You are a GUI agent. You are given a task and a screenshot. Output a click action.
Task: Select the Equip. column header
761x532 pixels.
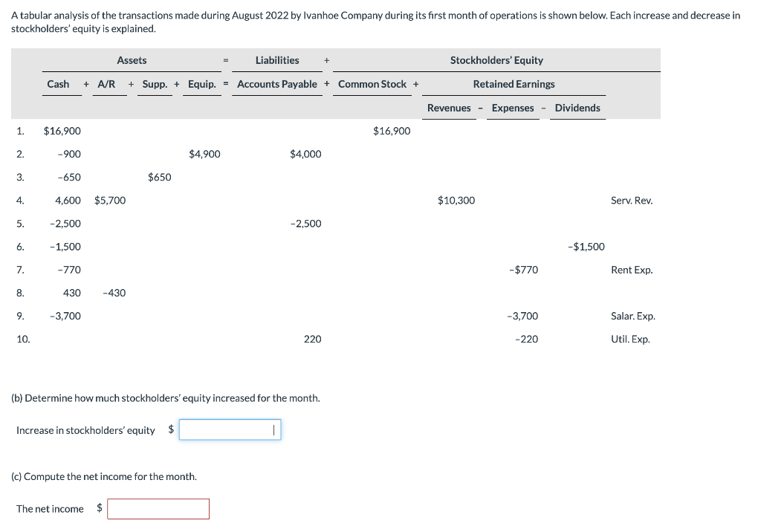click(x=201, y=84)
